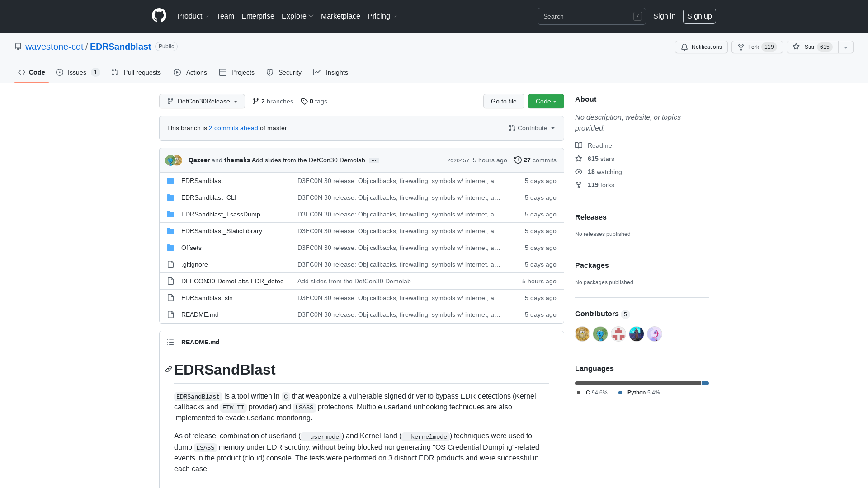
Task: Click the fork network icon showing 119 forks
Action: (579, 185)
